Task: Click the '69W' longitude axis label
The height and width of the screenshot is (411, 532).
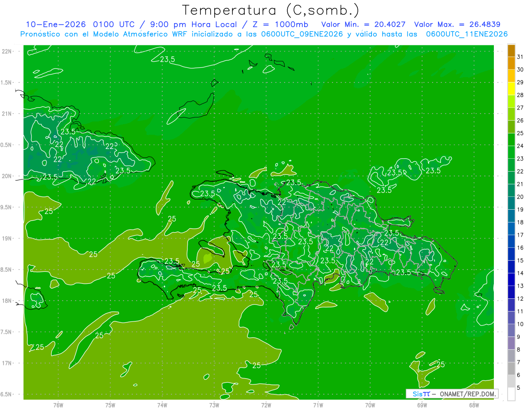Action: coord(422,405)
